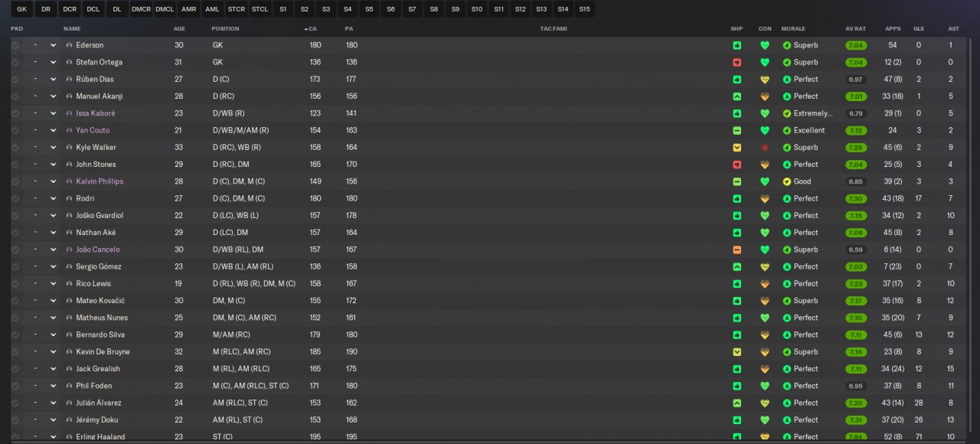Viewport: 980px width, 444px height.
Task: Click Ederson's 7.04 average rating badge
Action: [x=856, y=45]
